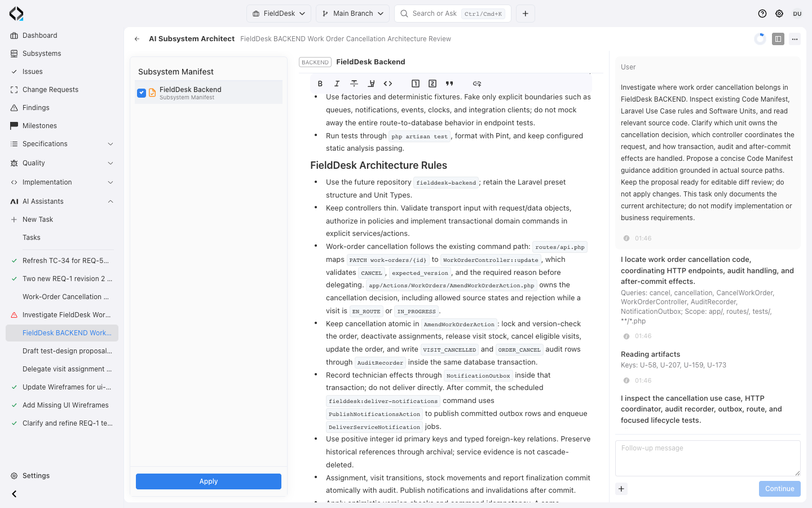
Task: Apply strikethrough formatting
Action: coord(354,84)
